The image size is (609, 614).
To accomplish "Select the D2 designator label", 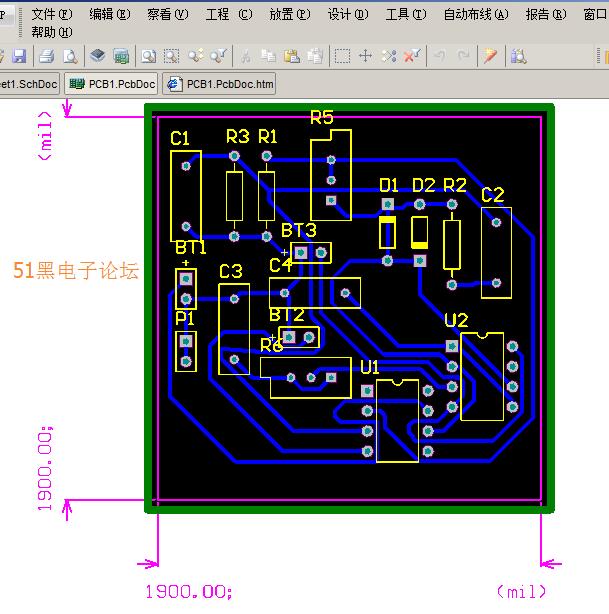I will click(424, 185).
